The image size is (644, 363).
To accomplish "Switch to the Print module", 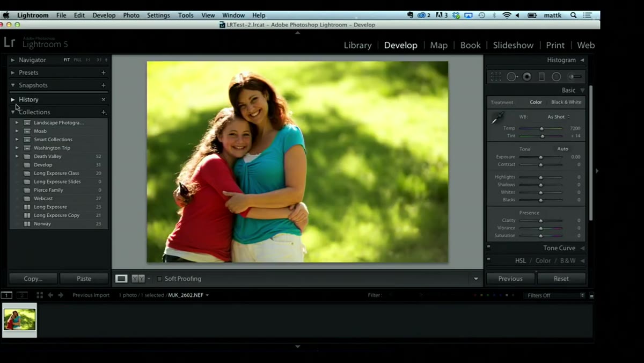I will tap(555, 45).
